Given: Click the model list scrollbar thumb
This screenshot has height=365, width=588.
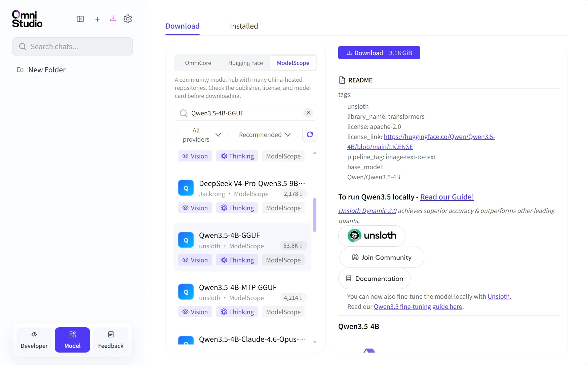Looking at the screenshot, I should click(x=315, y=215).
